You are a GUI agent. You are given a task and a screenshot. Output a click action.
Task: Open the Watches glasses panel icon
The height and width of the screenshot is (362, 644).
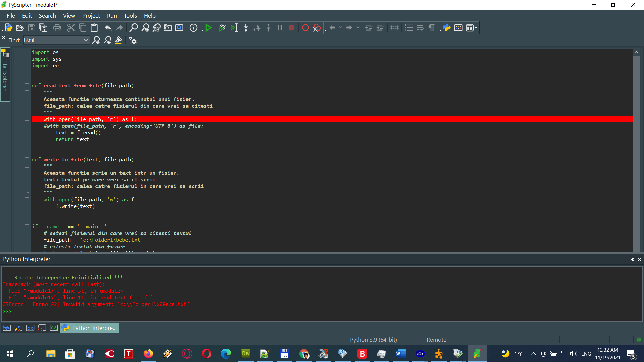coord(30,328)
